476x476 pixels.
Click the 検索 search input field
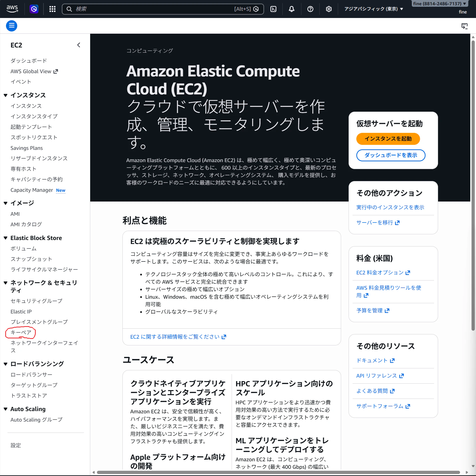pos(163,9)
